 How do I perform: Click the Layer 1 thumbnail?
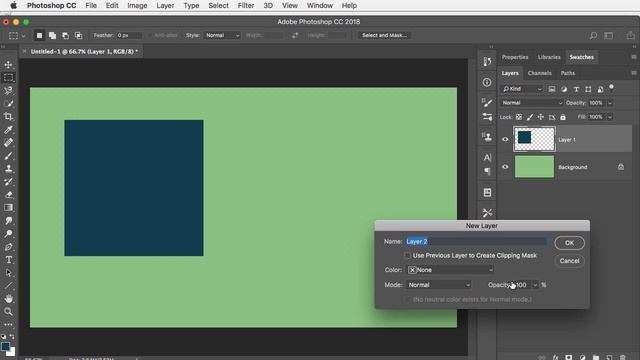coord(534,139)
